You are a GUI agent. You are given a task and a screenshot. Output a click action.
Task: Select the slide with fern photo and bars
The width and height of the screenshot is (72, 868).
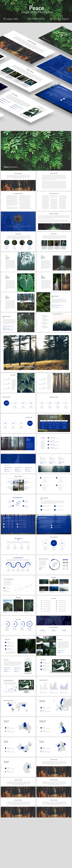pyautogui.click(x=54, y=302)
